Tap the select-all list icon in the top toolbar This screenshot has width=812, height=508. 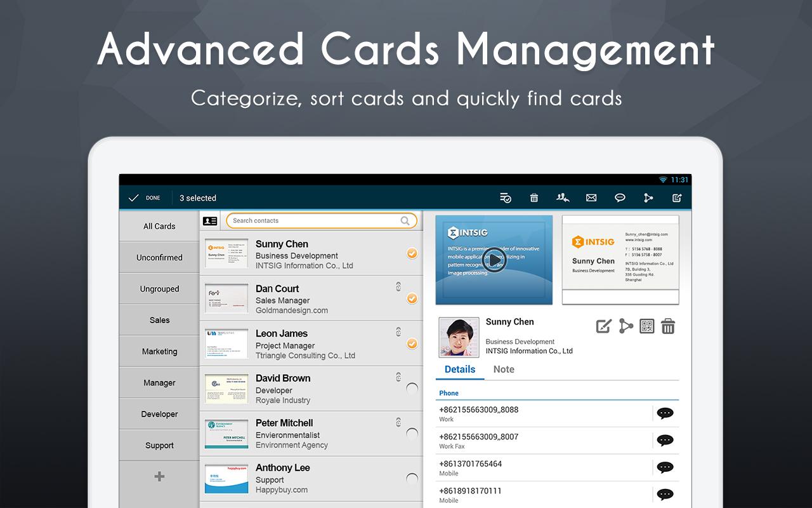click(506, 198)
